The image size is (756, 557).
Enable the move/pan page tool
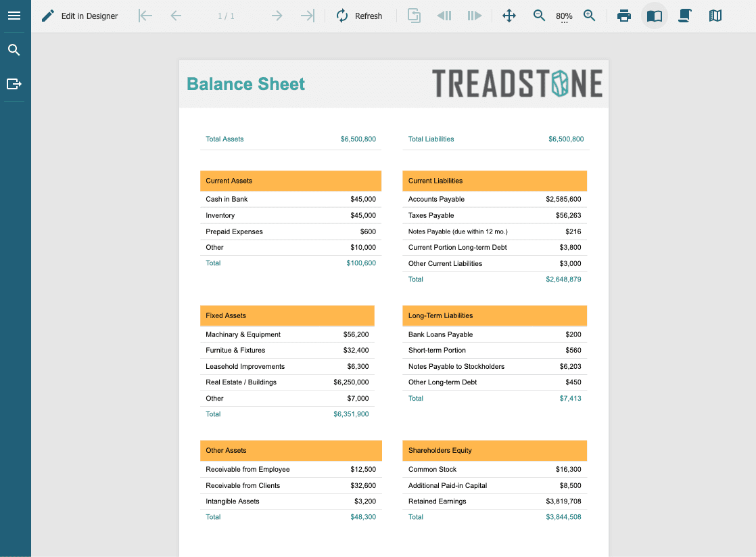coord(509,16)
